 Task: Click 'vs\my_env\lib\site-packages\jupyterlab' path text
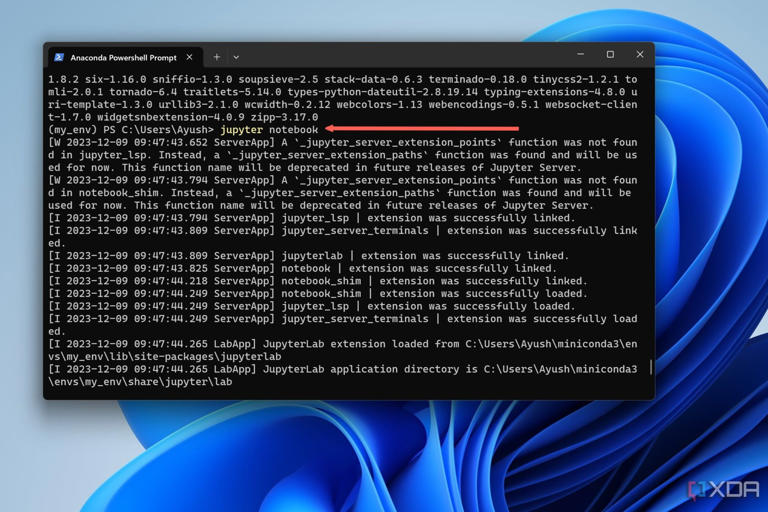(165, 357)
